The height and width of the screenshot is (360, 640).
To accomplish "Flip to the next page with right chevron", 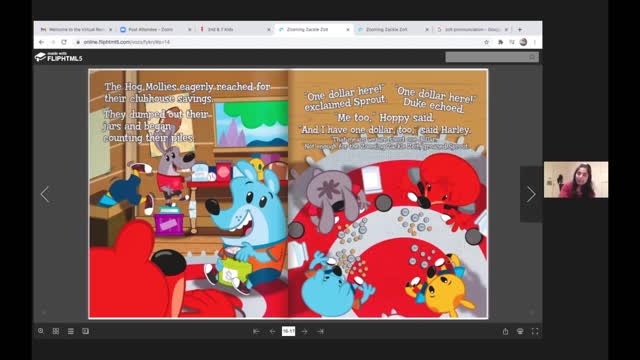I will [x=531, y=194].
